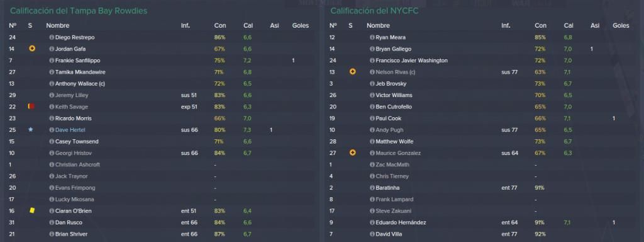Image resolution: width=644 pixels, height=242 pixels.
Task: Sort NYCFC table by Con column
Action: click(x=540, y=25)
